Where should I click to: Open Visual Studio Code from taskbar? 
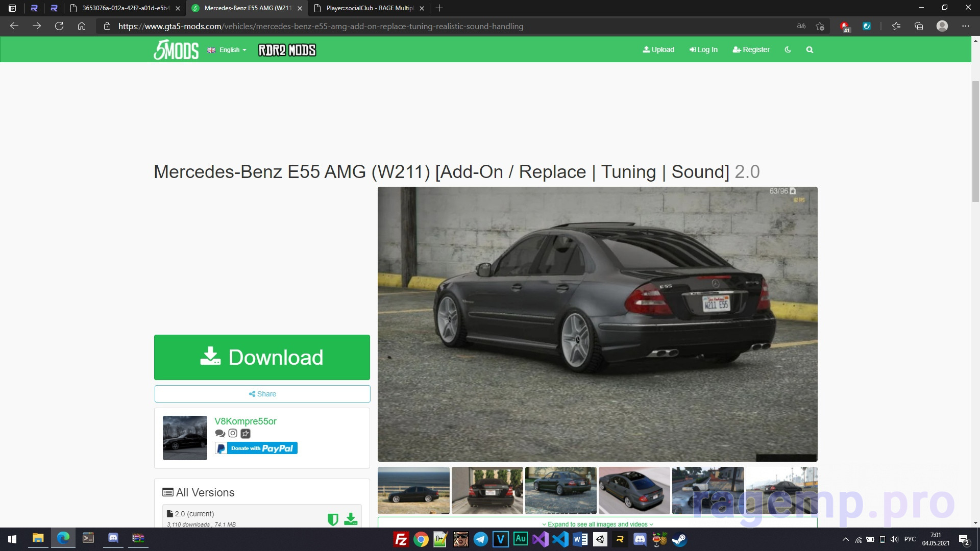(560, 539)
